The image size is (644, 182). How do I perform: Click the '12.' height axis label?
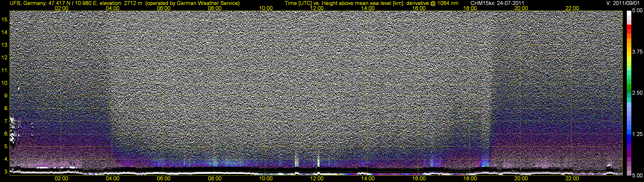(5, 58)
